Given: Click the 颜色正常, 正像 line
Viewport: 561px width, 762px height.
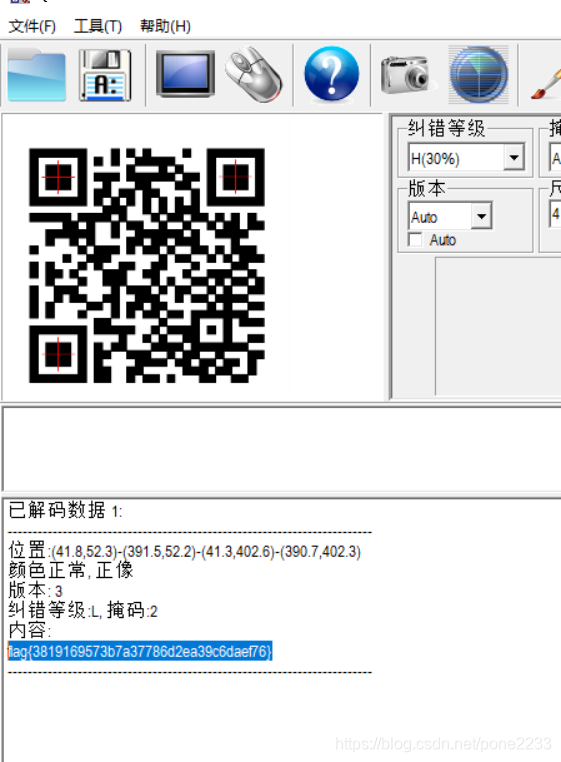Looking at the screenshot, I should click(x=71, y=570).
